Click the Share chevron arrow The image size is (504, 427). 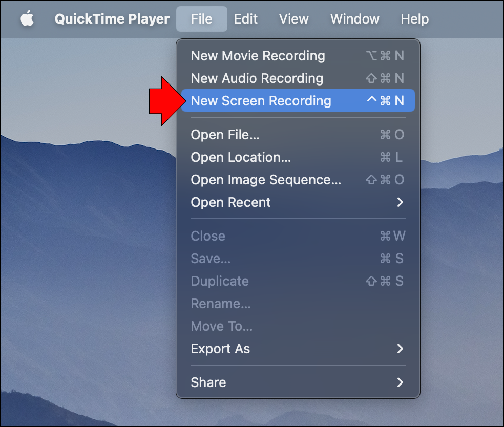(x=400, y=382)
